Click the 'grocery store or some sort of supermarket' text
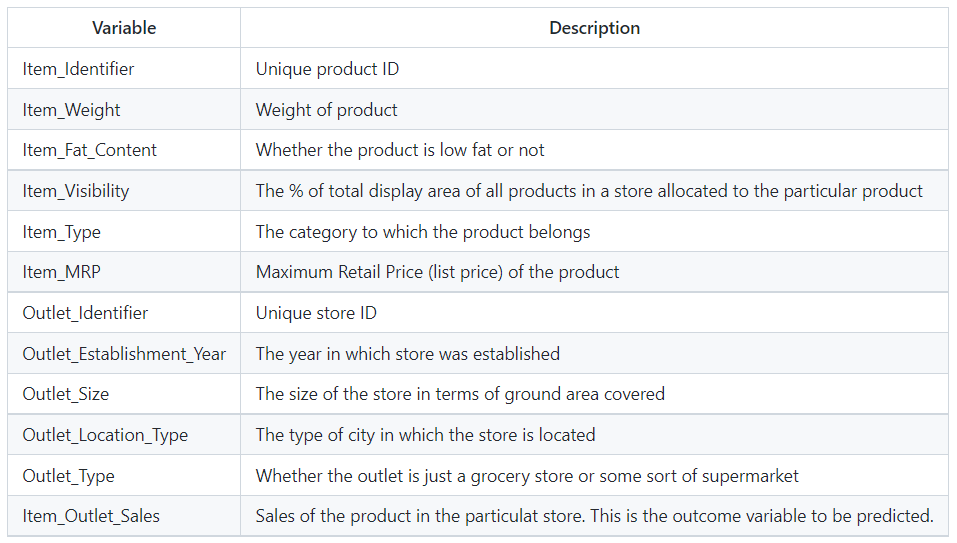This screenshot has width=957, height=543. point(634,476)
